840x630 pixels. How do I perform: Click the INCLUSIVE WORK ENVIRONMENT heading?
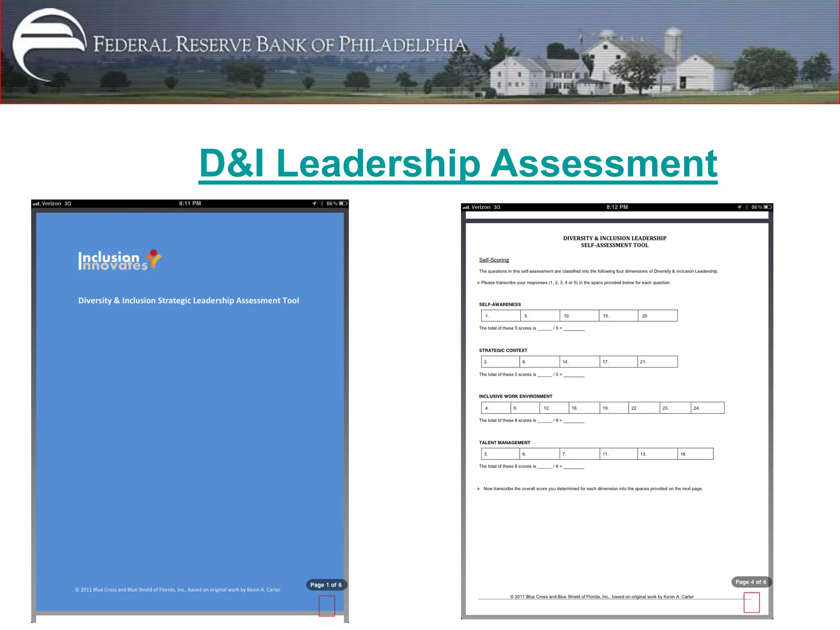[x=516, y=396]
